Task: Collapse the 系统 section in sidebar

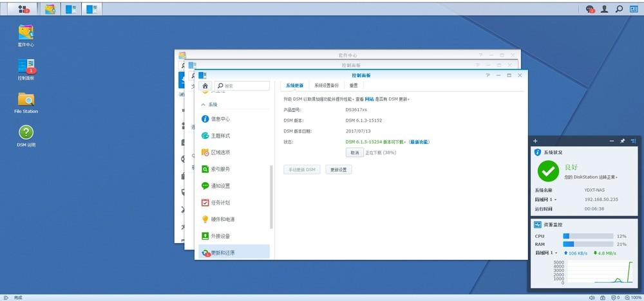Action: 203,105
